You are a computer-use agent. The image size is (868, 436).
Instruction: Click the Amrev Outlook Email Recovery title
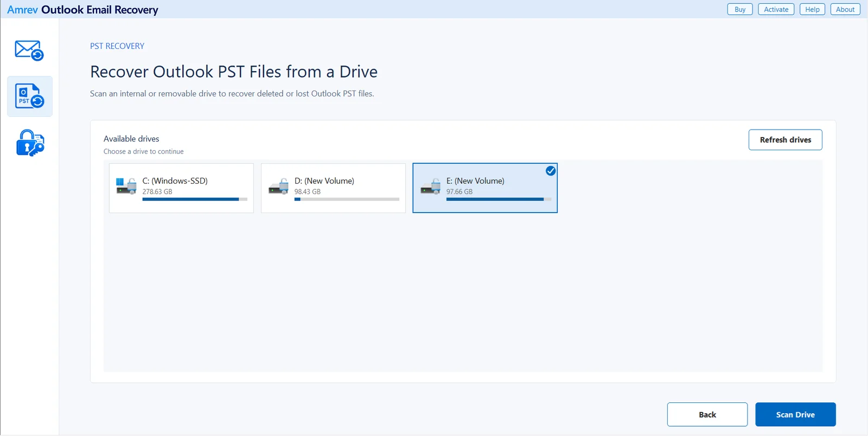(x=82, y=10)
